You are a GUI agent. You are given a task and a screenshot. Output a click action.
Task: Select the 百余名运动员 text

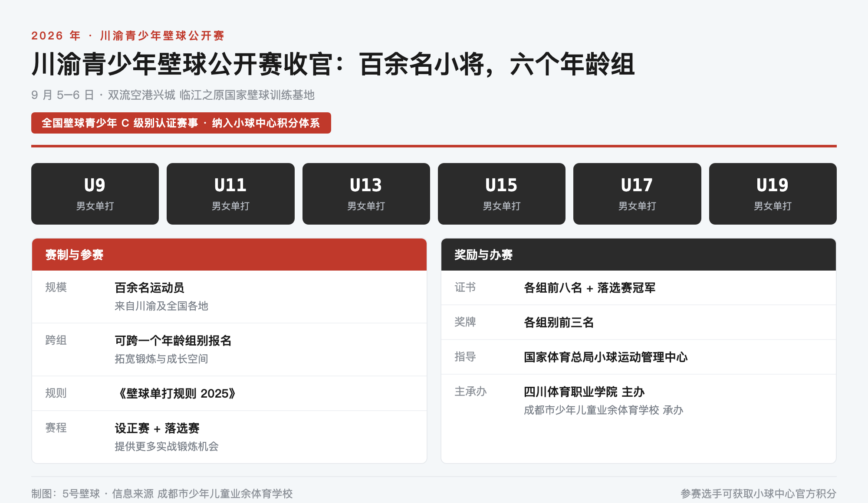[x=149, y=287]
